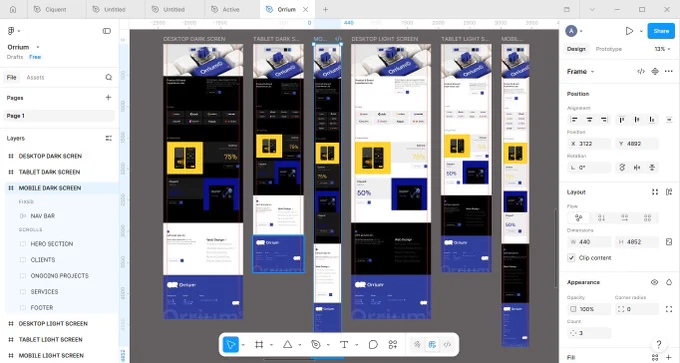Select the Shape triangle tool

(x=287, y=345)
